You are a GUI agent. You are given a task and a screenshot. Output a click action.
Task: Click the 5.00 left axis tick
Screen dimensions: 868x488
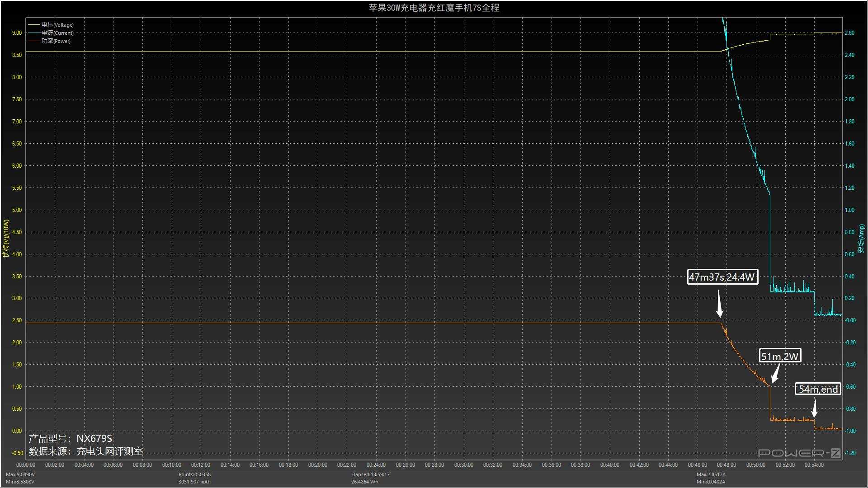(x=17, y=210)
